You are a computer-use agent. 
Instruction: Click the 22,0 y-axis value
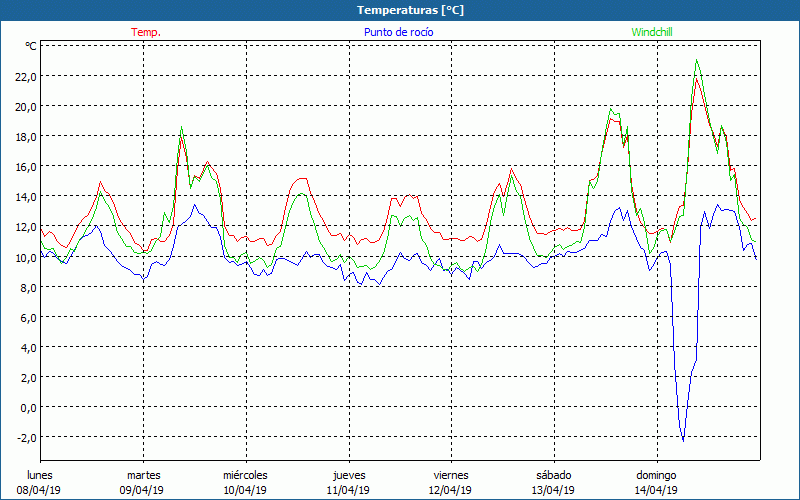[x=26, y=77]
